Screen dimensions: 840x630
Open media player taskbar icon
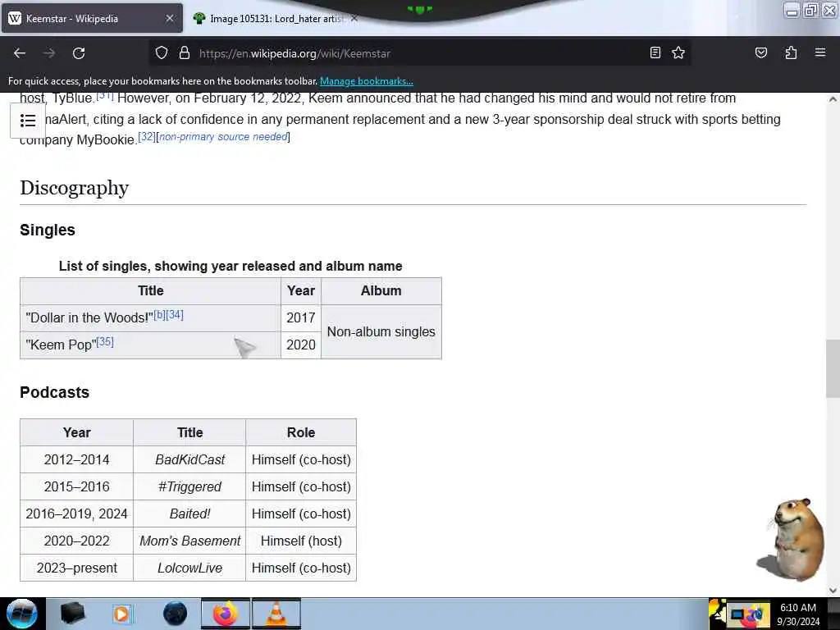click(122, 614)
